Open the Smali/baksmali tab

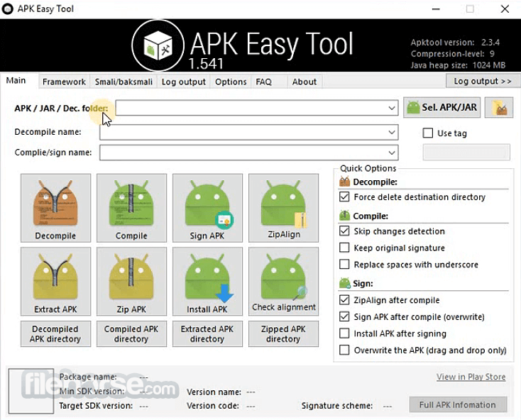pos(124,82)
